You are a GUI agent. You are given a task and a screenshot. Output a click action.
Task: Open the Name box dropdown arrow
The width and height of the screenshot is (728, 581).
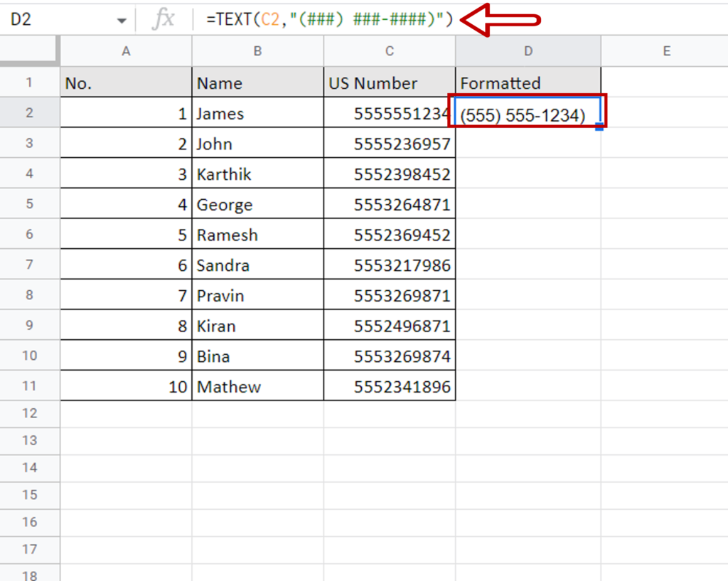click(122, 21)
